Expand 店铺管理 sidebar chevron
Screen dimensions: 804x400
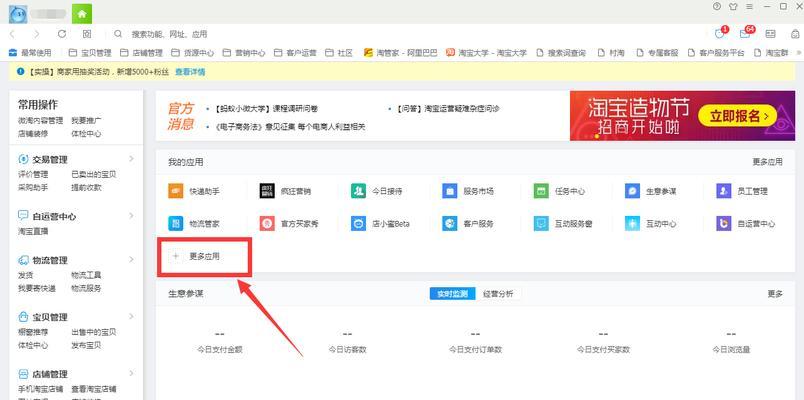131,373
